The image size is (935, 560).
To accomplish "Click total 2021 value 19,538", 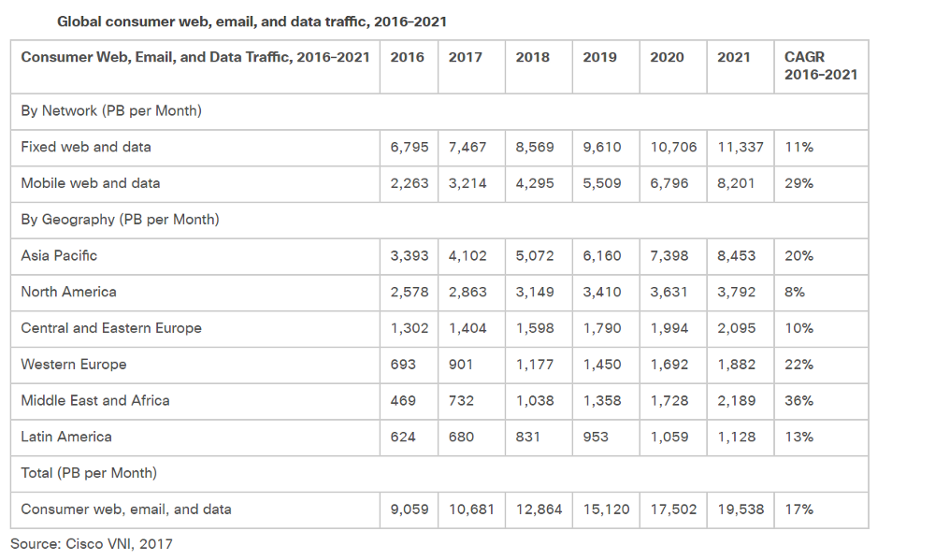I will 741,510.
